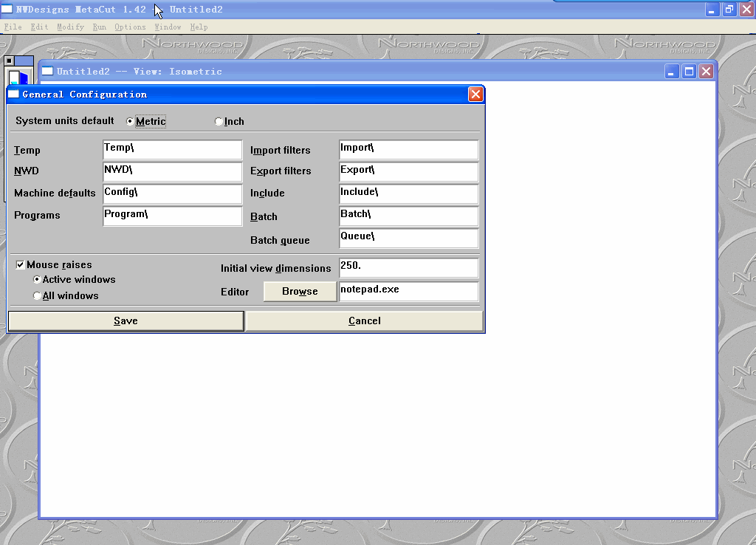756x545 pixels.
Task: Click Browse to pick an editor
Action: coord(300,291)
